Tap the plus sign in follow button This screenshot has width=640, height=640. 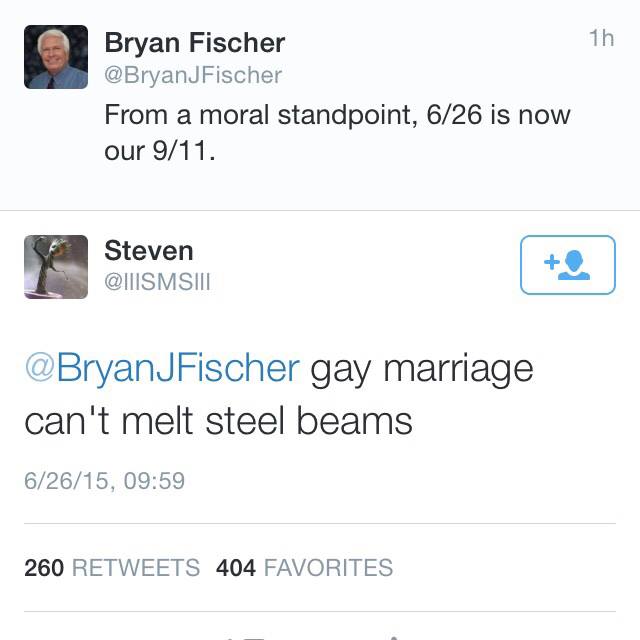[x=549, y=262]
